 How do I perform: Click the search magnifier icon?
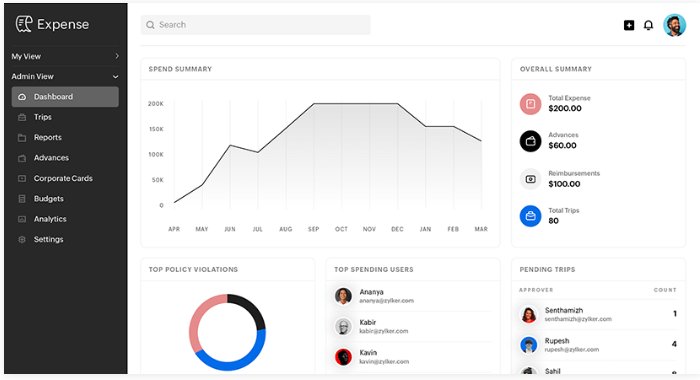coord(150,25)
